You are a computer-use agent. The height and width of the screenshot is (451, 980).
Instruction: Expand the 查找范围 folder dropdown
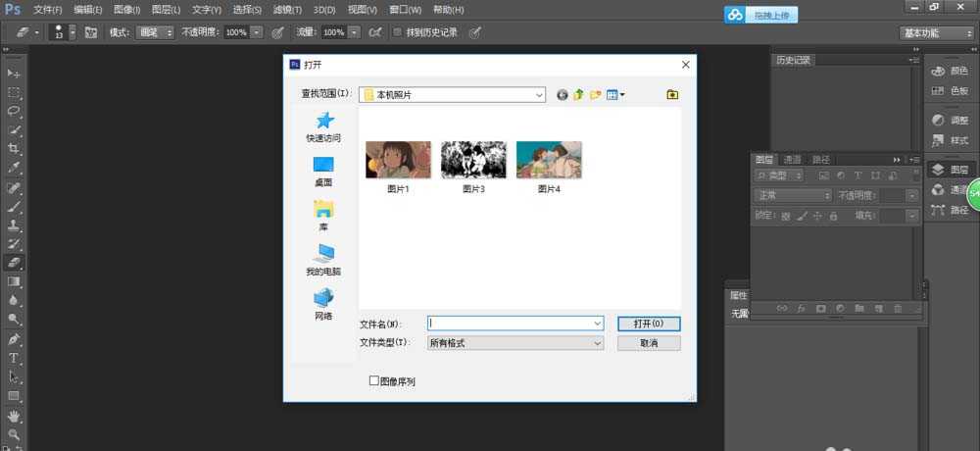tap(539, 95)
